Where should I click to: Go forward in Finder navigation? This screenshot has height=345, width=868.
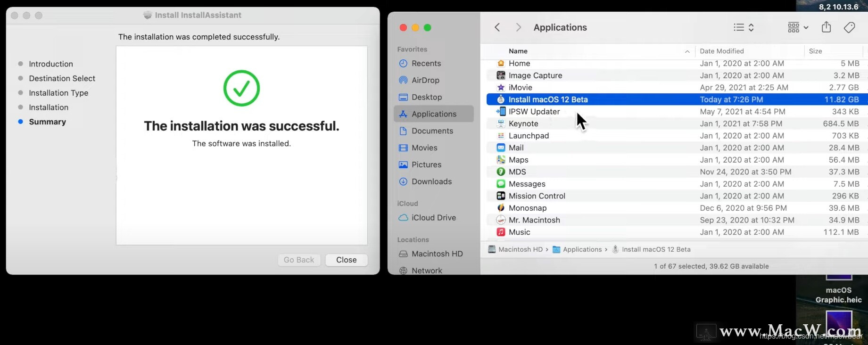pos(518,27)
